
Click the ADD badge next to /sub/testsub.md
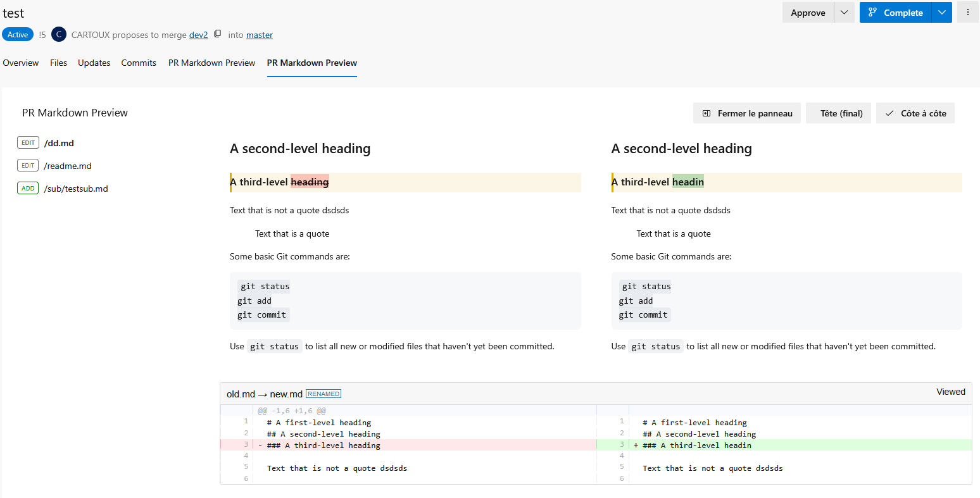point(28,189)
